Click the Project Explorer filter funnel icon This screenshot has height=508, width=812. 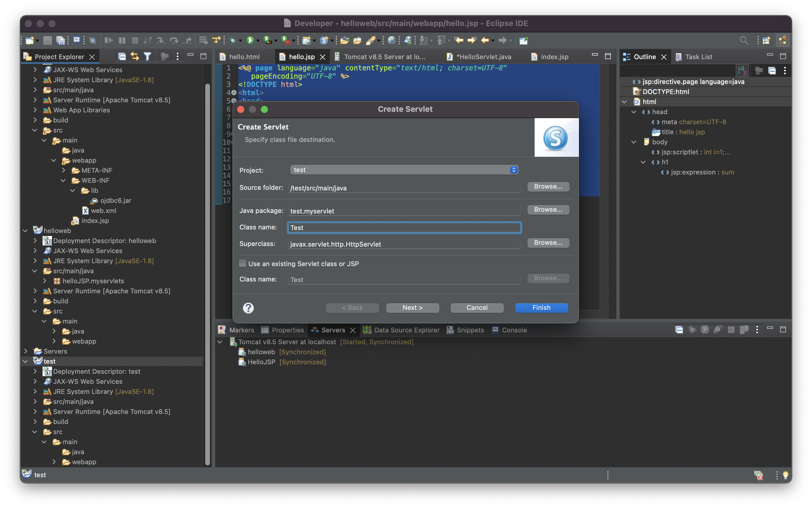coord(148,56)
